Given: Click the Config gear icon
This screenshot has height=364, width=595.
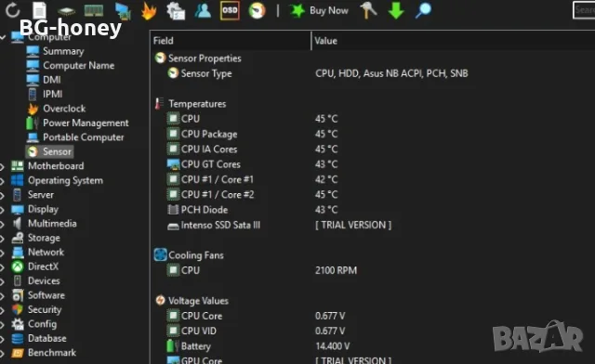Looking at the screenshot, I should [18, 324].
